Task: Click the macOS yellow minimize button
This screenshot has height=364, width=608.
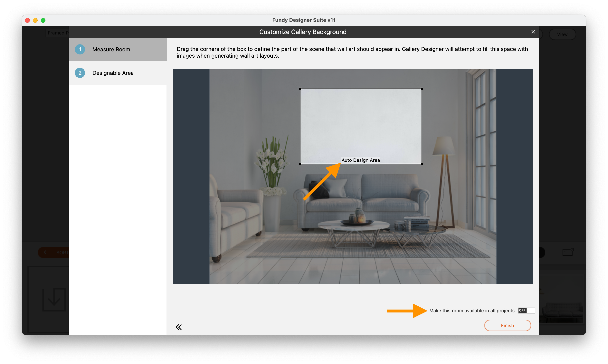Action: click(35, 20)
